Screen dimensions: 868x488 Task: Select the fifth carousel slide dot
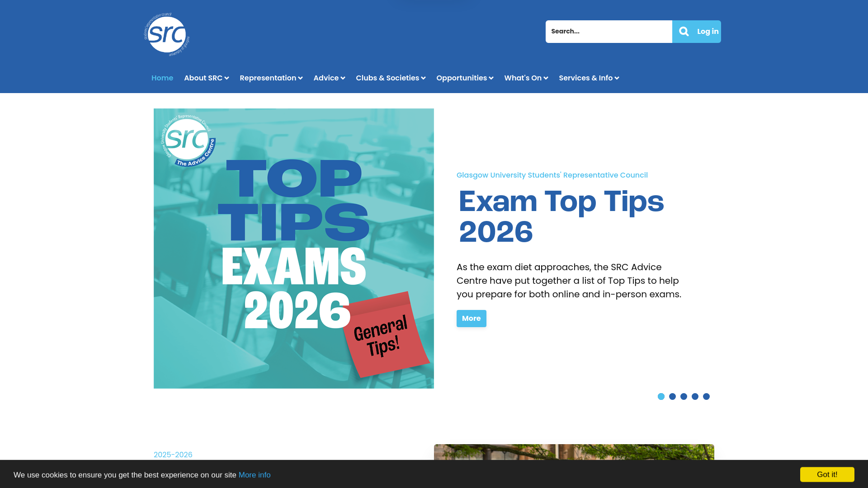click(x=706, y=397)
